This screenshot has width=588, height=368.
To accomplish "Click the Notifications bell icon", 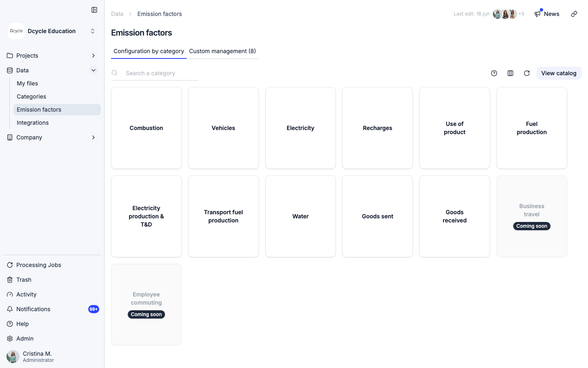I will (10, 309).
